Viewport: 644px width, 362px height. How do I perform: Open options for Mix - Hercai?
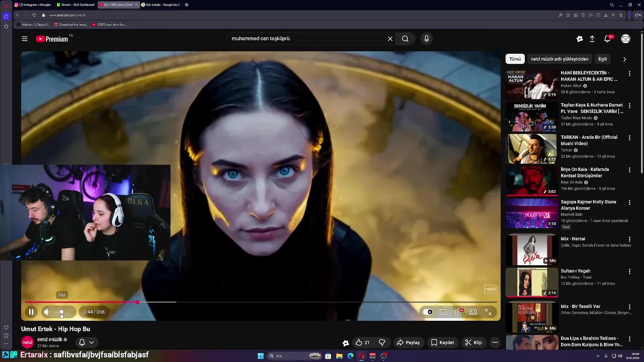pyautogui.click(x=629, y=239)
